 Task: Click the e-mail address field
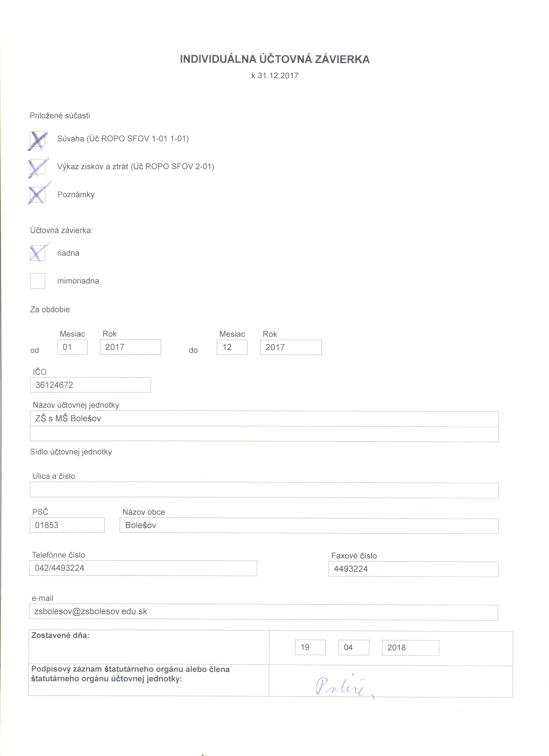click(263, 612)
